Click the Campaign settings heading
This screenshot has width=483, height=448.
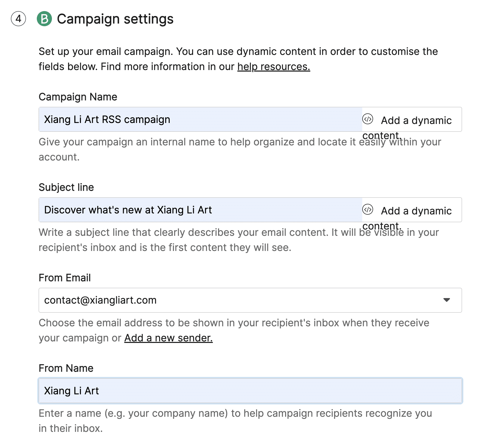(x=115, y=19)
